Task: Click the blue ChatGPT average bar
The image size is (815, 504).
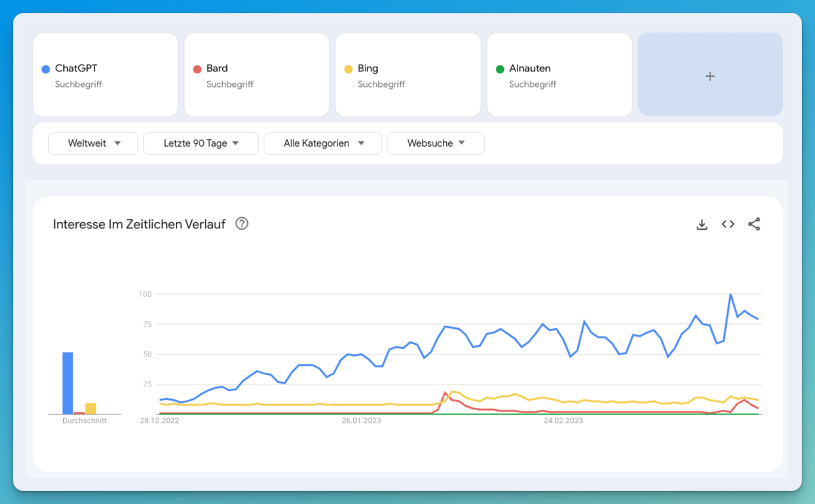Action: coord(68,383)
